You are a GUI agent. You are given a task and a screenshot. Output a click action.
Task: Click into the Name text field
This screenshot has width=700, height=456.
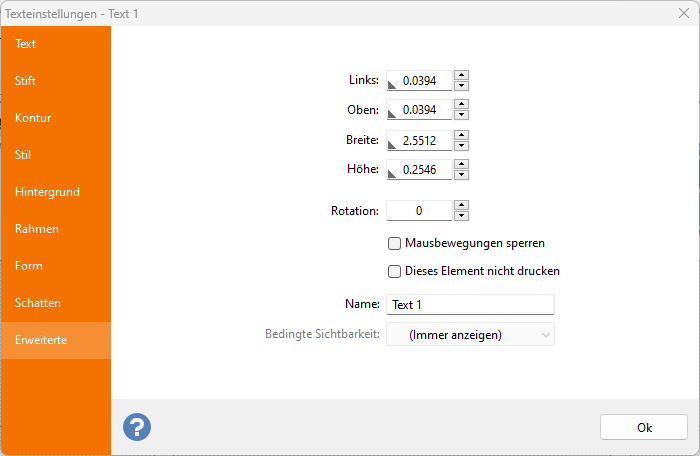(x=470, y=305)
